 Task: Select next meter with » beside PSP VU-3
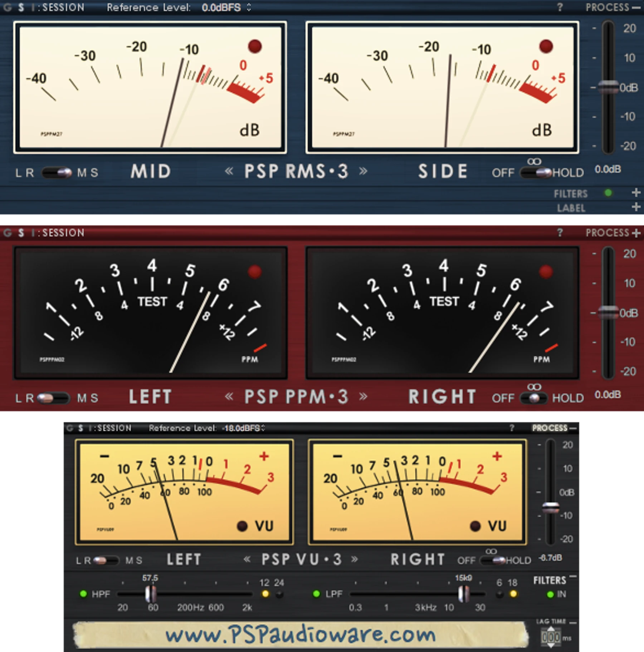point(354,559)
